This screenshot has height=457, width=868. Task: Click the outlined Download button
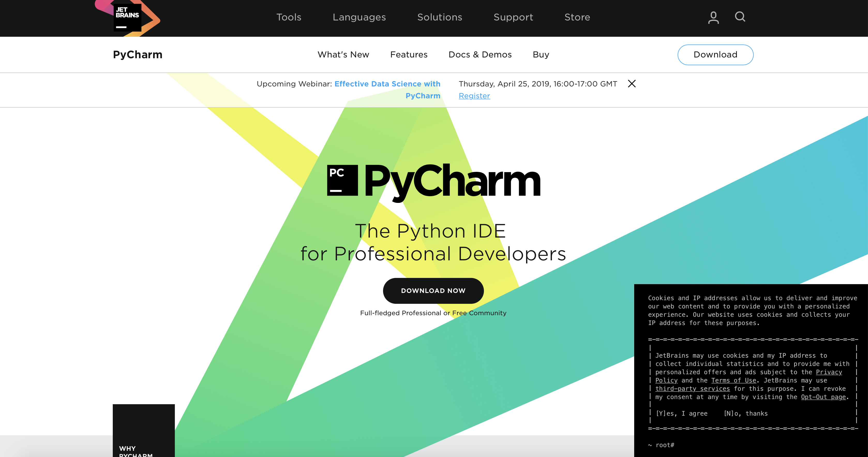pyautogui.click(x=715, y=55)
